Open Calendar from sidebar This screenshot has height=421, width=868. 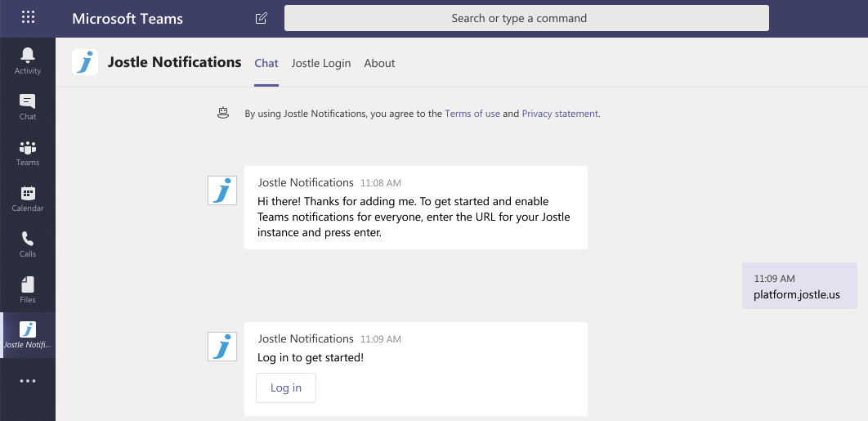pos(28,199)
